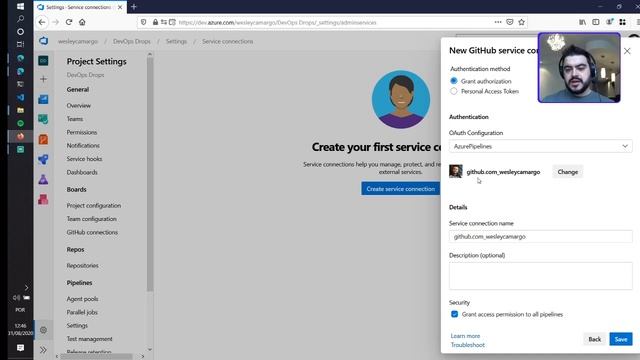The image size is (640, 360).
Task: Open Service hooks settings page
Action: click(x=84, y=159)
